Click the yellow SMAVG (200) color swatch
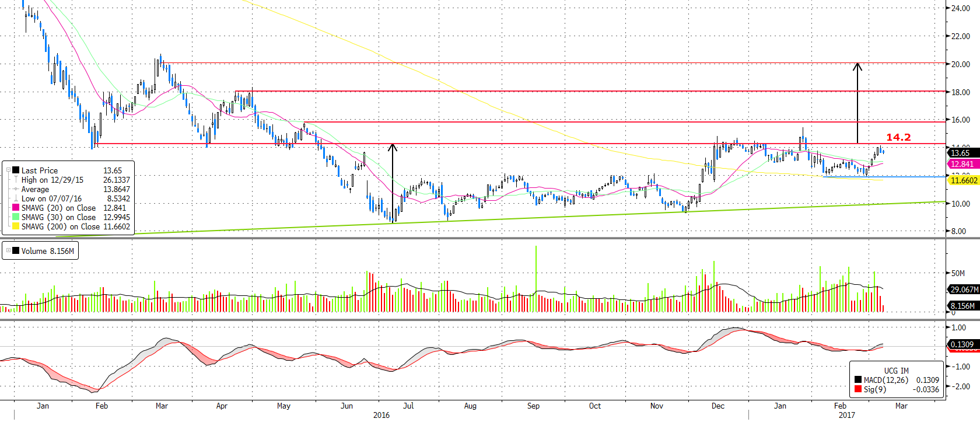This screenshot has height=422, width=980. click(16, 226)
